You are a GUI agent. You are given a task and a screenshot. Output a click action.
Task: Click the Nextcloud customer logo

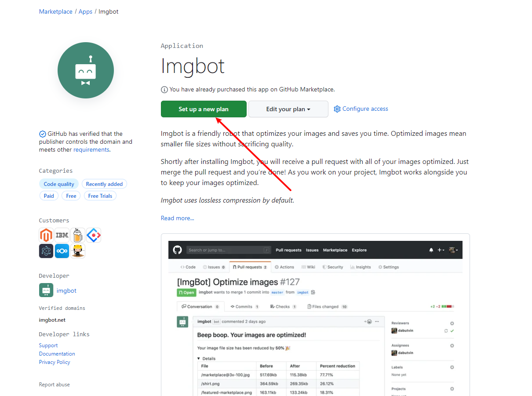pyautogui.click(x=62, y=251)
